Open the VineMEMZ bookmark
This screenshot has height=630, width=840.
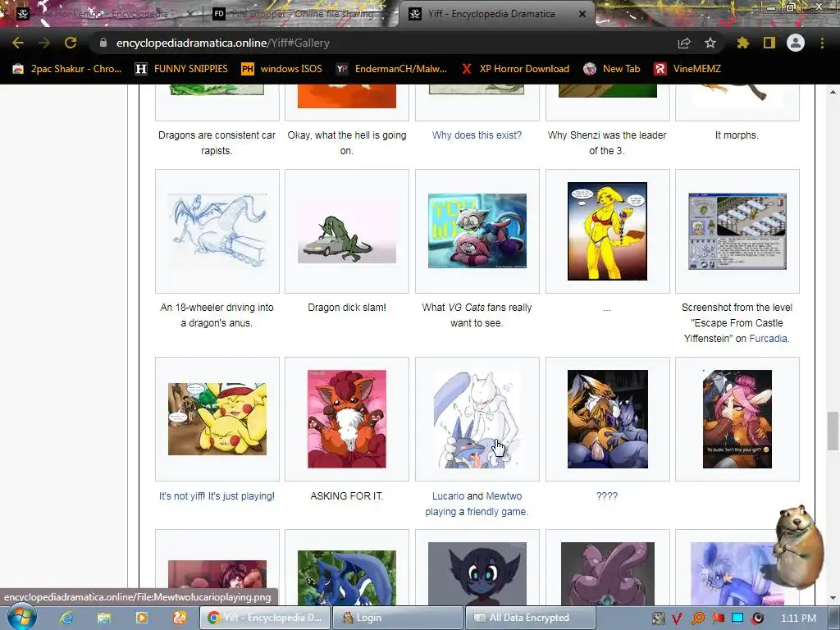coord(687,69)
